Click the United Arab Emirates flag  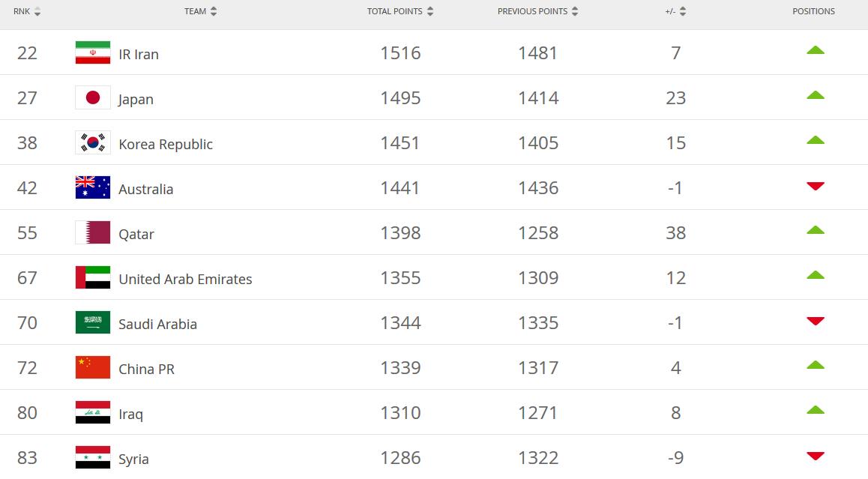click(92, 277)
